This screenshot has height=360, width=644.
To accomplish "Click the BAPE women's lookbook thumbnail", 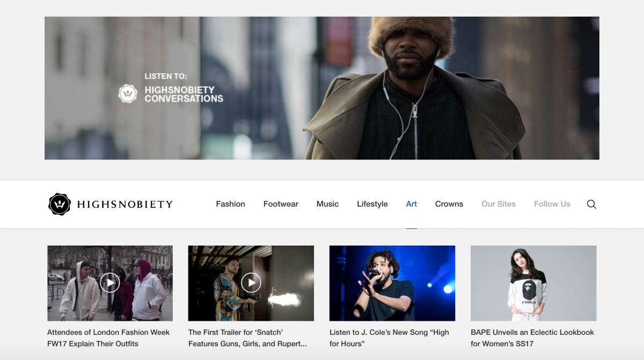I will (533, 283).
